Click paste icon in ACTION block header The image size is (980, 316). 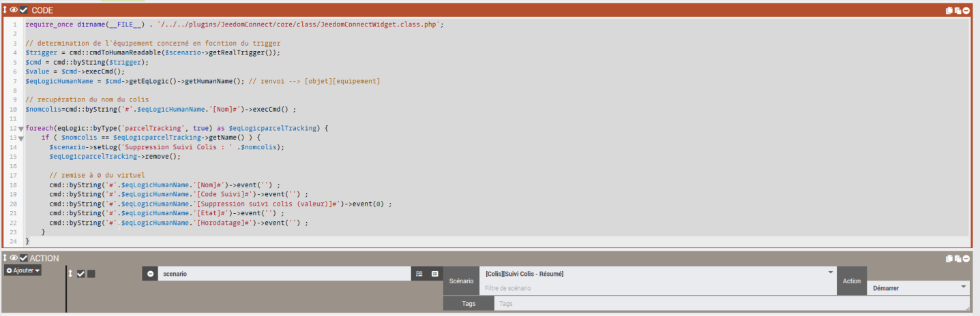coord(957,259)
